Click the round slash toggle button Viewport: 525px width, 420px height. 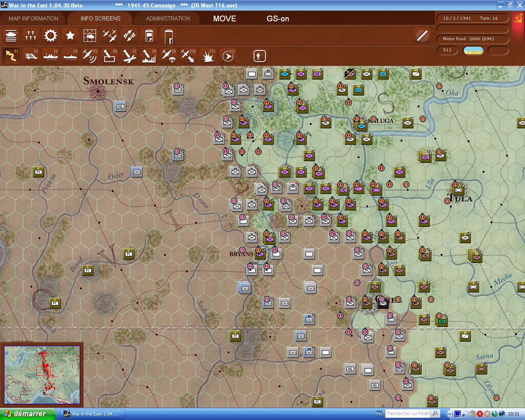(x=422, y=36)
